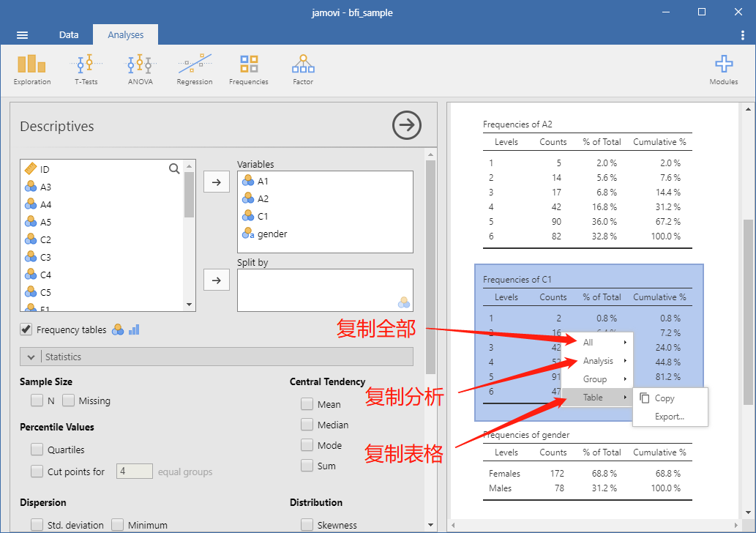Screen dimensions: 756x533
Task: Click the Frequencies of C1 table title
Action: click(517, 280)
